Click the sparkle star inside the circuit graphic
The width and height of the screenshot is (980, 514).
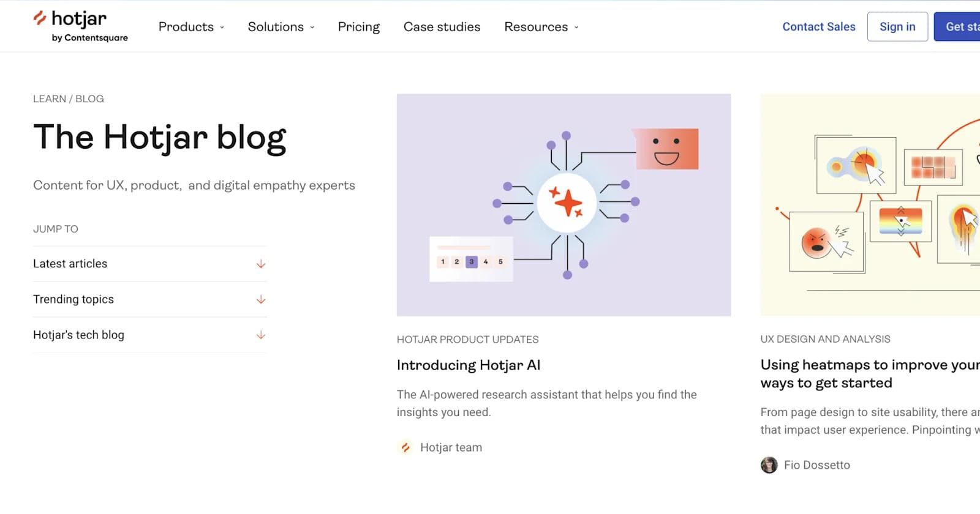click(568, 202)
